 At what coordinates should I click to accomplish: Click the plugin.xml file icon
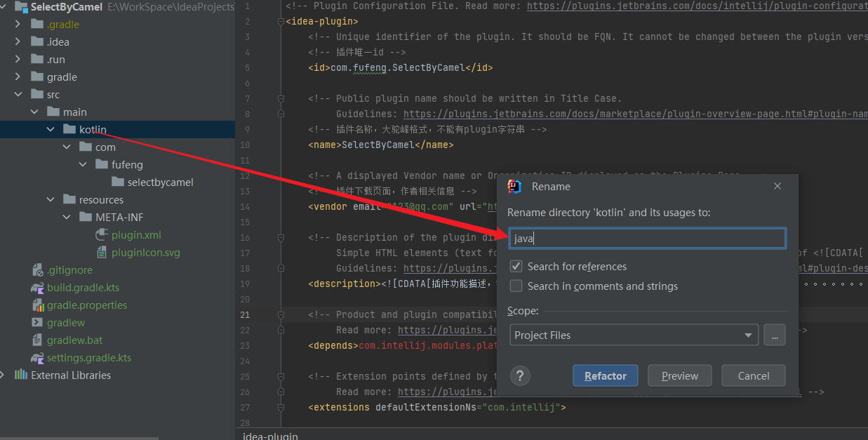tap(101, 234)
